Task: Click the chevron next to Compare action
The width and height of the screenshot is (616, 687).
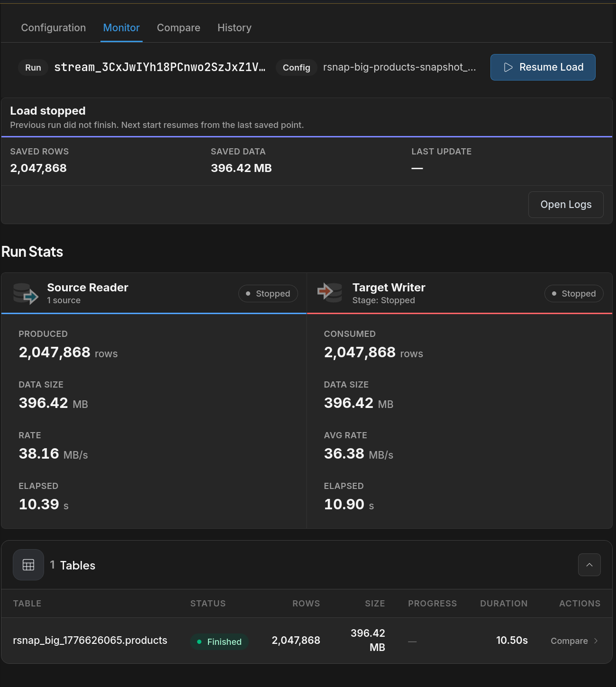Action: [x=596, y=641]
